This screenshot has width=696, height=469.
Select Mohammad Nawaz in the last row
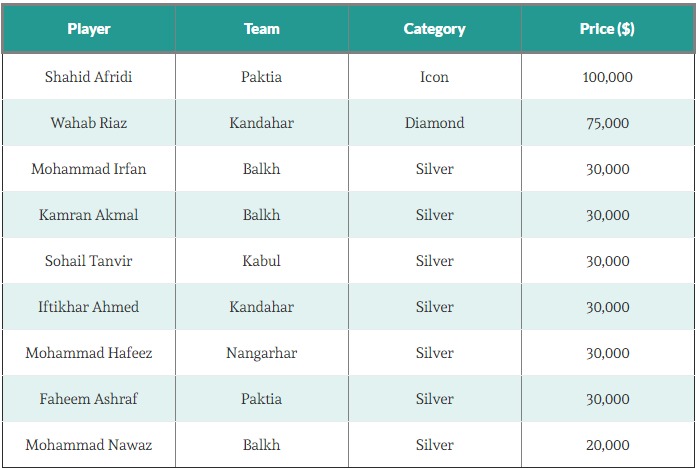88,445
